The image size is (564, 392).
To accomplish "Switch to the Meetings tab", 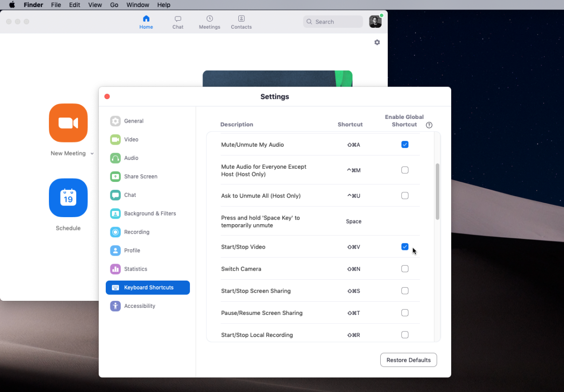I will click(210, 22).
